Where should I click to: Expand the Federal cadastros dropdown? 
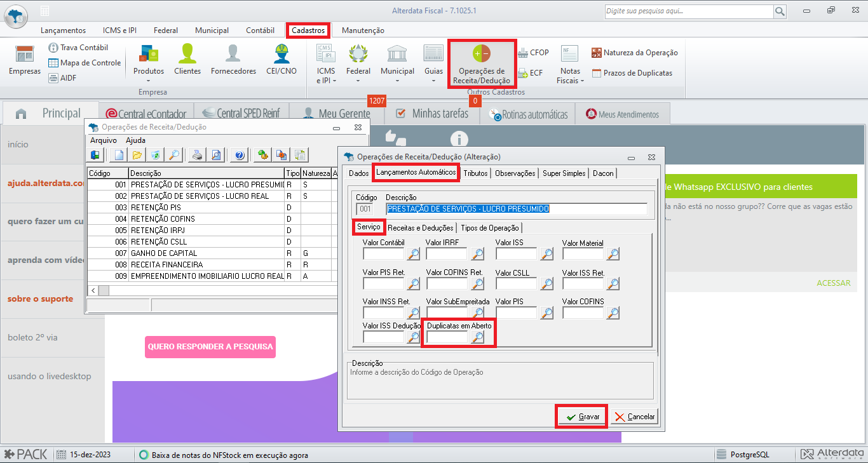pos(358,81)
